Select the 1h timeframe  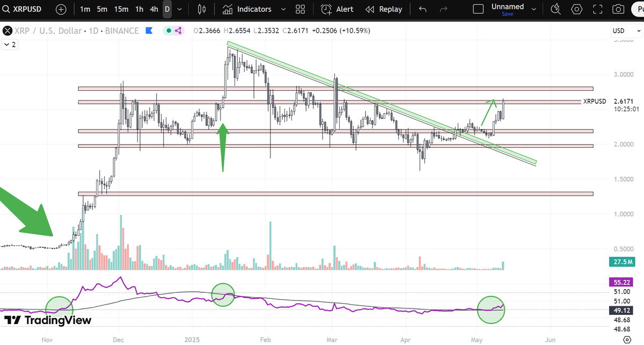pos(140,9)
